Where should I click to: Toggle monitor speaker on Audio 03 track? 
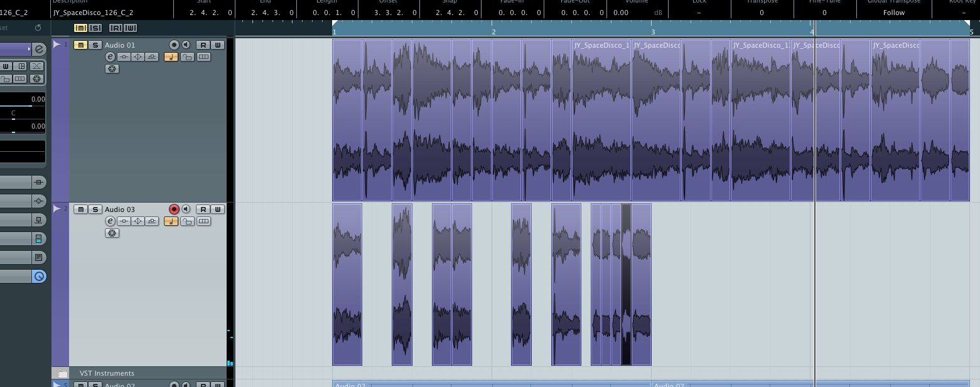186,209
